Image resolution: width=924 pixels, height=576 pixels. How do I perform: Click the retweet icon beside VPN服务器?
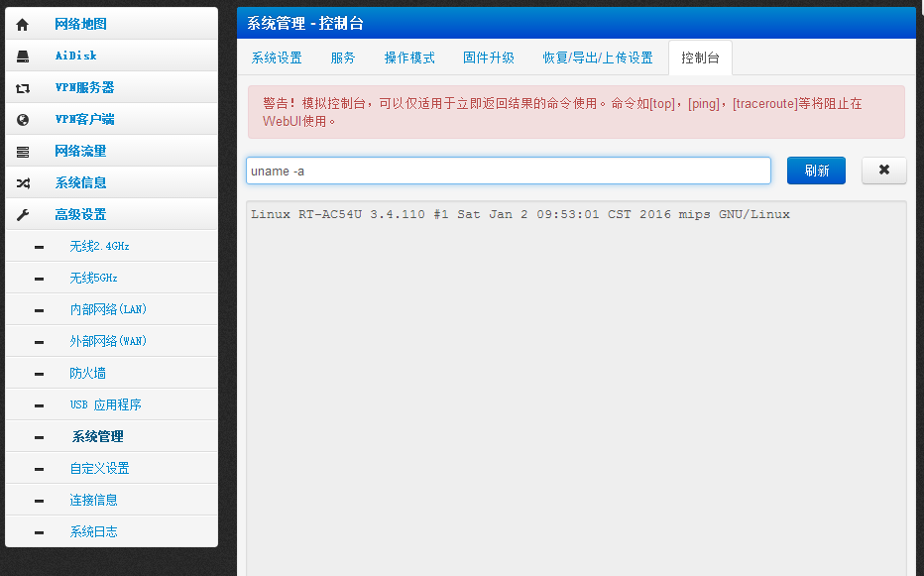[23, 88]
